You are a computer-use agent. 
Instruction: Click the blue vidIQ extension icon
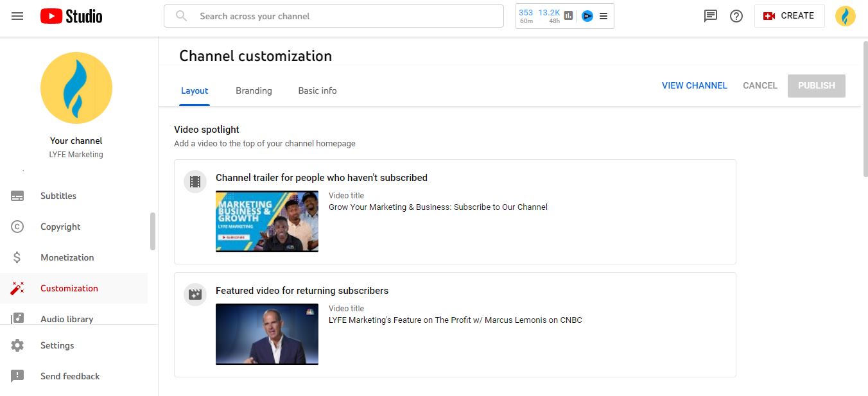coord(587,16)
